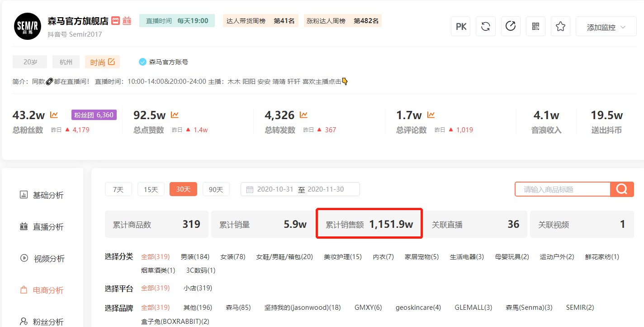The image size is (644, 327).
Task: Click the shop icon beside store name
Action: click(x=116, y=21)
